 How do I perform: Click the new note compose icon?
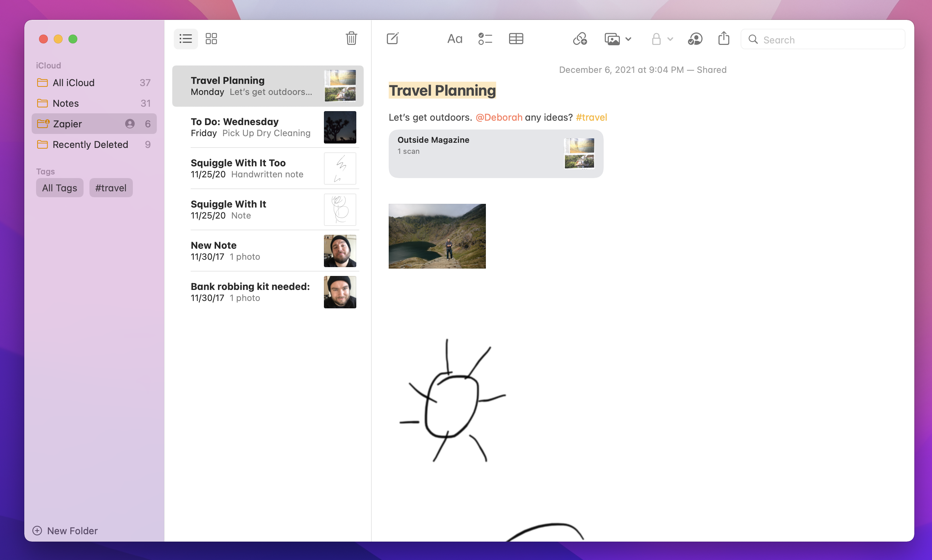pyautogui.click(x=392, y=39)
